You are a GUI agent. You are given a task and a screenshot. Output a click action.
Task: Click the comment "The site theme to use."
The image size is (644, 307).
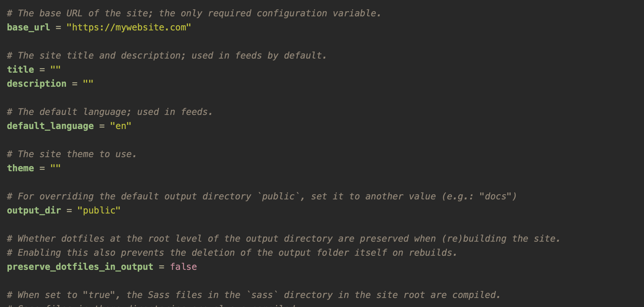pyautogui.click(x=72, y=154)
